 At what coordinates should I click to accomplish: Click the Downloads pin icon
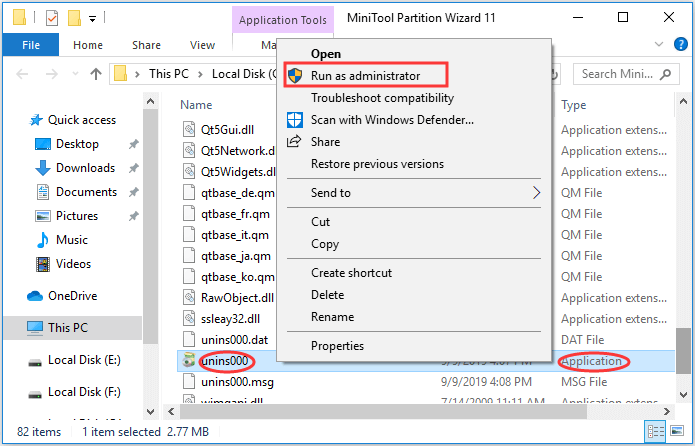coord(133,168)
